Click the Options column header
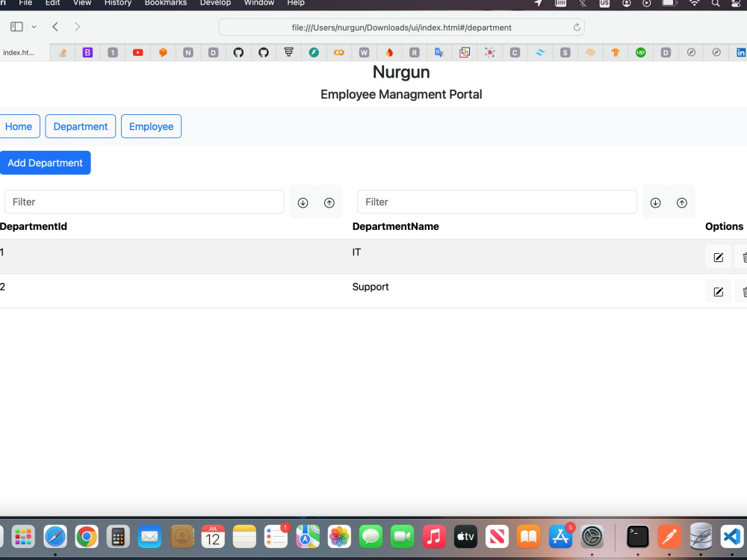This screenshot has height=560, width=747. click(724, 227)
